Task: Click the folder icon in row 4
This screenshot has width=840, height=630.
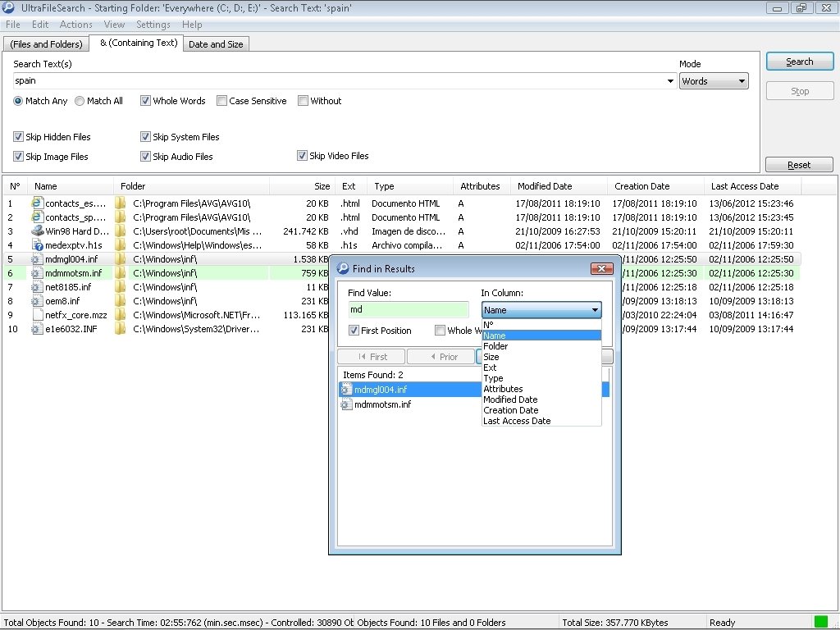Action: [121, 244]
